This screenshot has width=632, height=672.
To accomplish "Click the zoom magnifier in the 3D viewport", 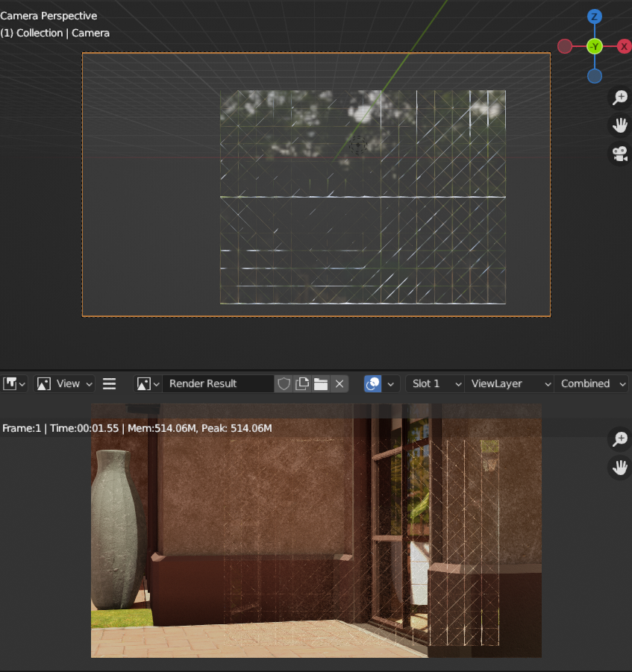I will click(619, 98).
